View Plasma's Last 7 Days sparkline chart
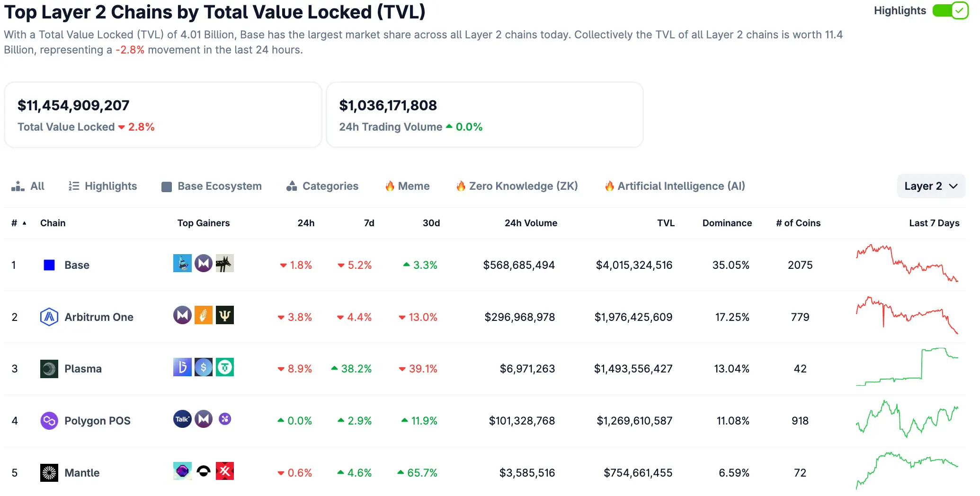Image resolution: width=980 pixels, height=496 pixels. [907, 367]
